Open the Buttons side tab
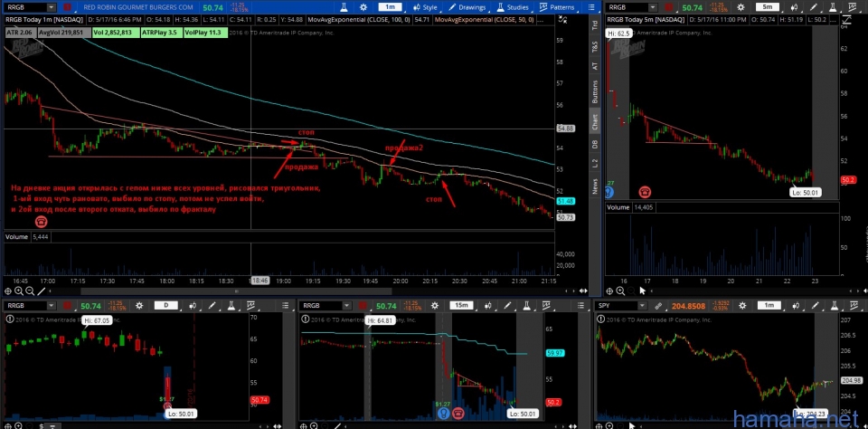 pos(595,92)
